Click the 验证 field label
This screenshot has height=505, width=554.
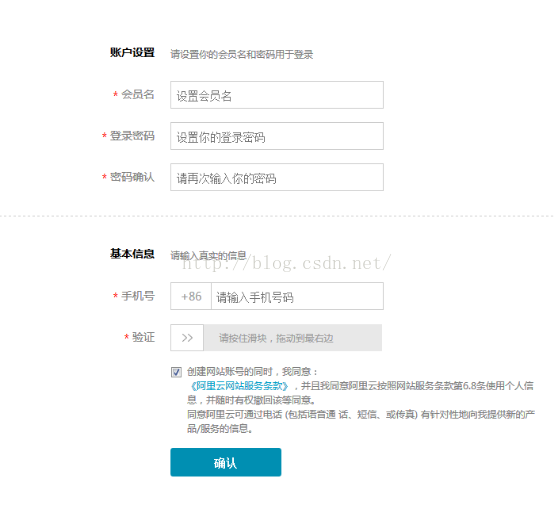[x=143, y=337]
